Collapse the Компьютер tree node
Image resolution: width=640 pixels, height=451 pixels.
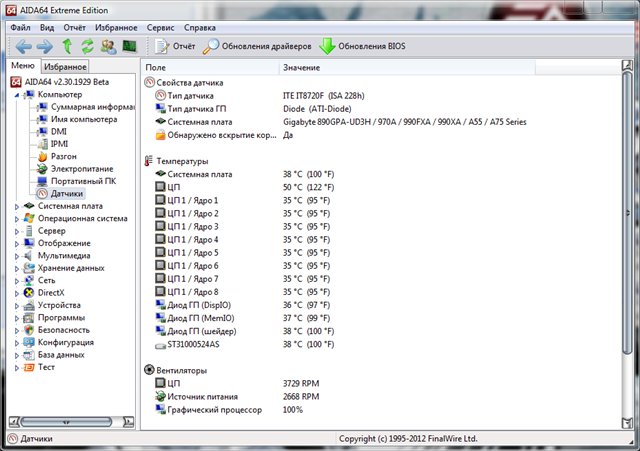point(16,94)
